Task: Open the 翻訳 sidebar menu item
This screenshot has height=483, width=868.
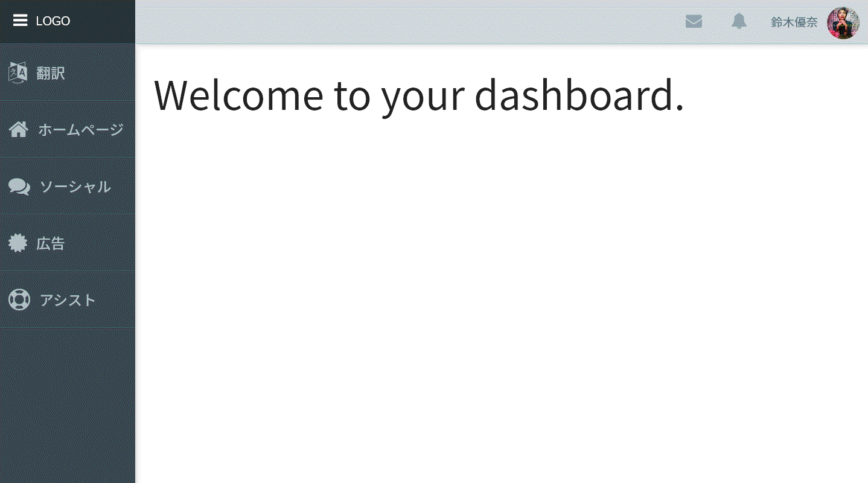Action: point(51,72)
